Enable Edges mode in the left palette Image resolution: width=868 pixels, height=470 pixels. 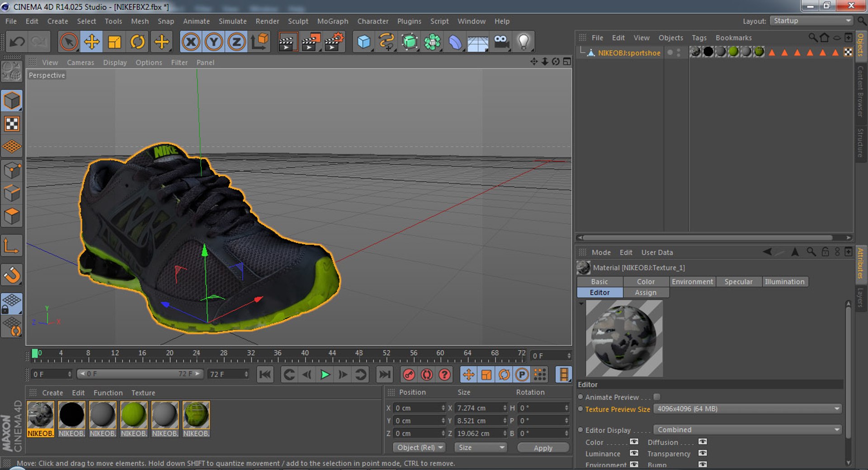pos(12,193)
